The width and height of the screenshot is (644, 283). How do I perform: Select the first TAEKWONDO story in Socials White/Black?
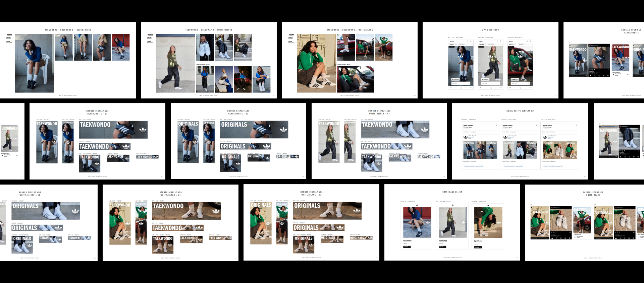coord(540,222)
